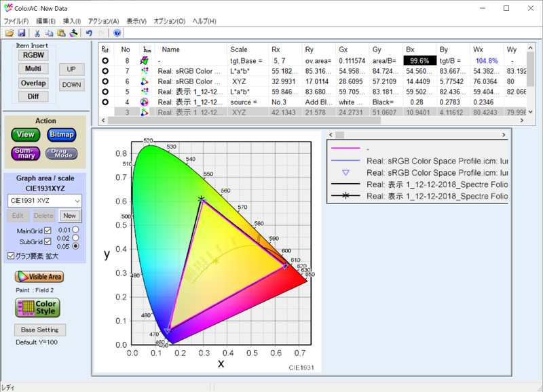The width and height of the screenshot is (543, 392).
Task: Save data with the save toolbar icon
Action: point(22,33)
